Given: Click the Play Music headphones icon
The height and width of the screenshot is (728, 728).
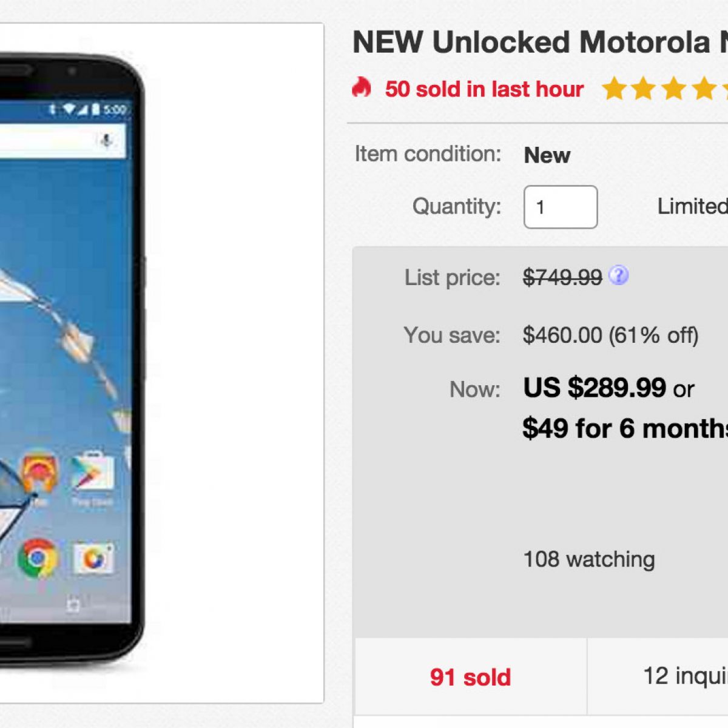Looking at the screenshot, I should click(x=39, y=474).
